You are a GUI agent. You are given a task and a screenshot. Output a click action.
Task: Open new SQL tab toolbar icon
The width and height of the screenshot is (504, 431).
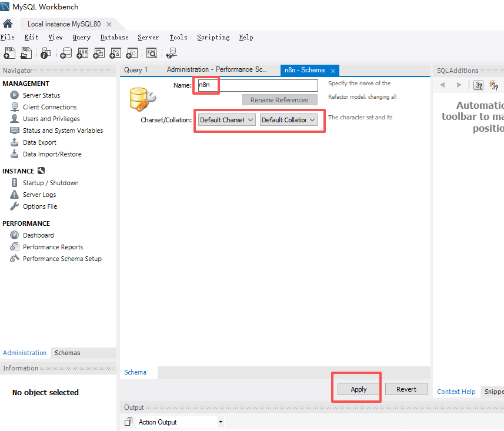[9, 53]
